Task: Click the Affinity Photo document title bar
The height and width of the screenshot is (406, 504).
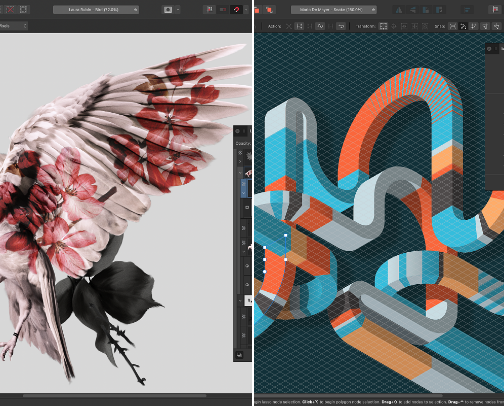Action: pos(96,10)
